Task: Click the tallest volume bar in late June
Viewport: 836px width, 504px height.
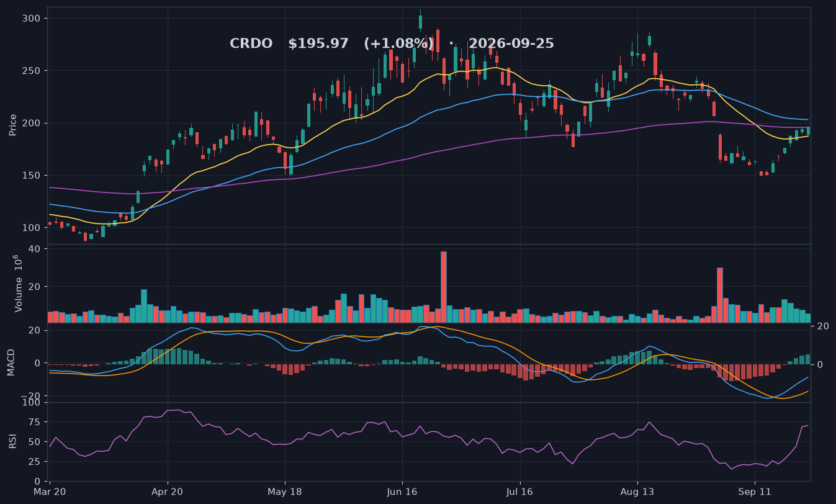Action: (x=444, y=287)
